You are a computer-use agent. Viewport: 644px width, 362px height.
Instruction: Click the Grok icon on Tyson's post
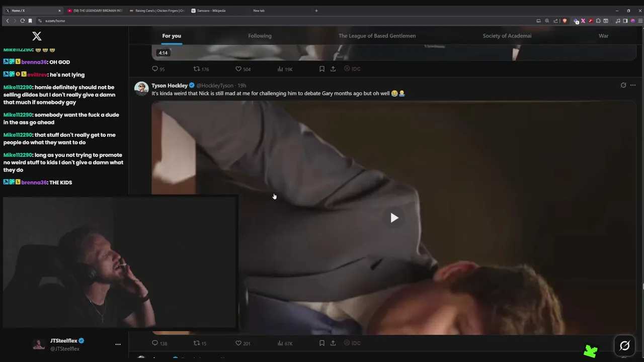click(623, 85)
